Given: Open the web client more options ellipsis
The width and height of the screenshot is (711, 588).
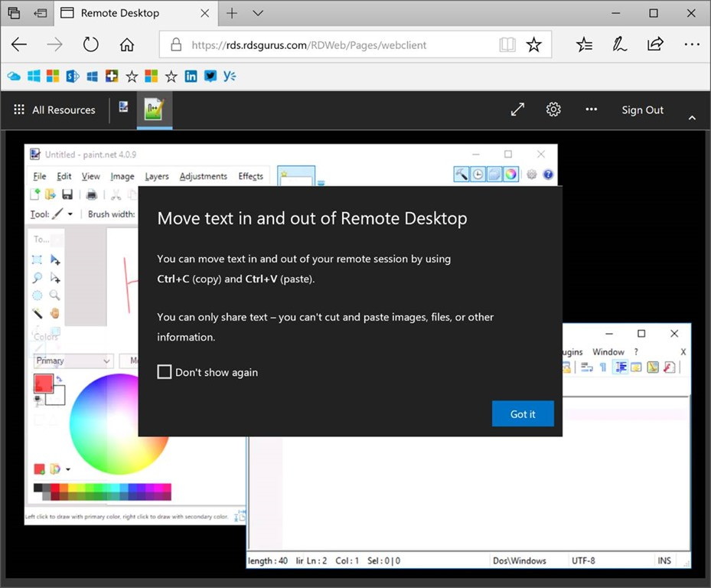Looking at the screenshot, I should (591, 109).
